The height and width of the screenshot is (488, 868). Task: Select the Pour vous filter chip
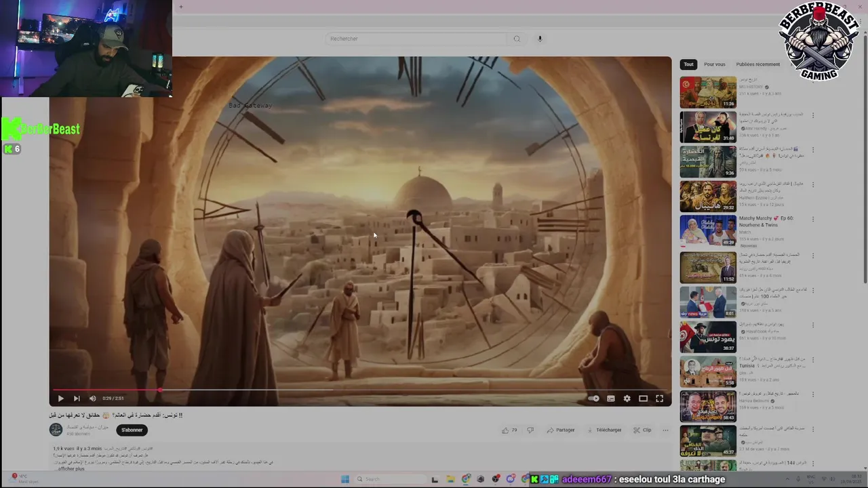click(714, 64)
